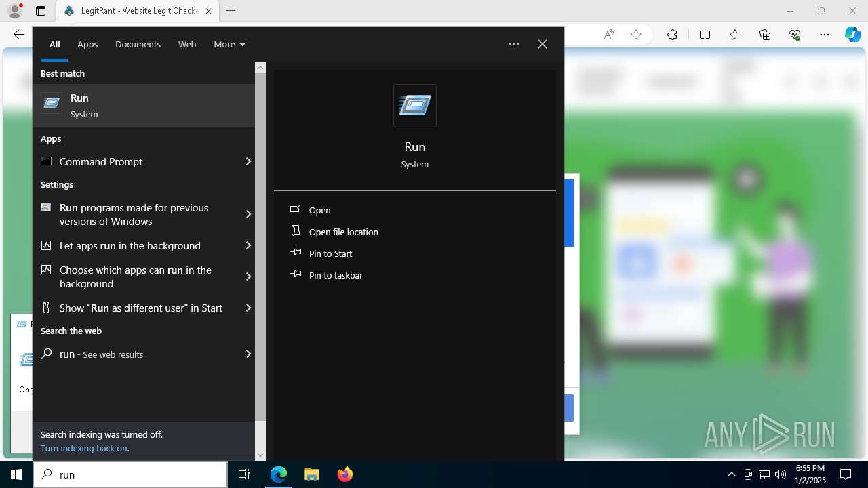Image resolution: width=868 pixels, height=488 pixels.
Task: Open Edge Favorites list
Action: point(735,35)
